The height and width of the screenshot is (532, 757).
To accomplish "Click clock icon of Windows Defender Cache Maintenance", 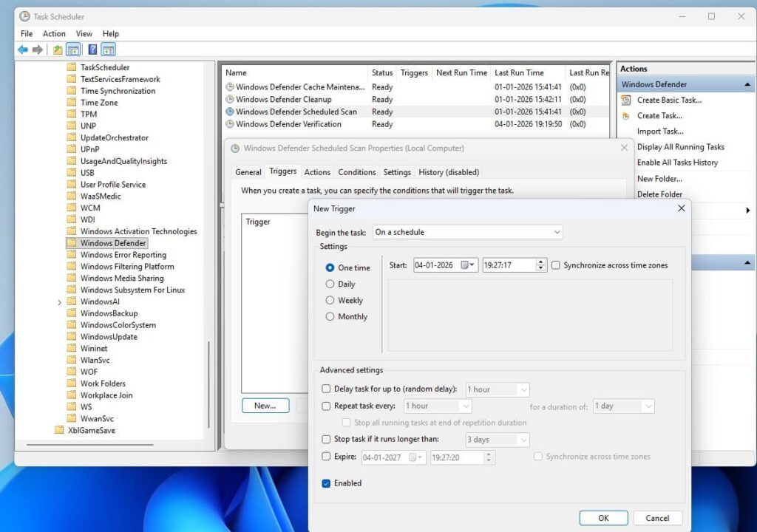I will pyautogui.click(x=230, y=87).
